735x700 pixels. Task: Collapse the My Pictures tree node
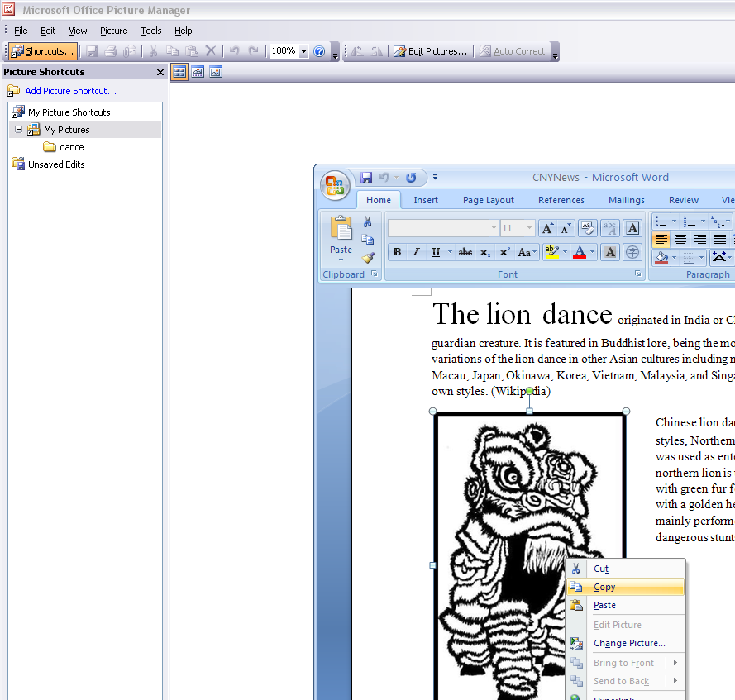(x=18, y=129)
